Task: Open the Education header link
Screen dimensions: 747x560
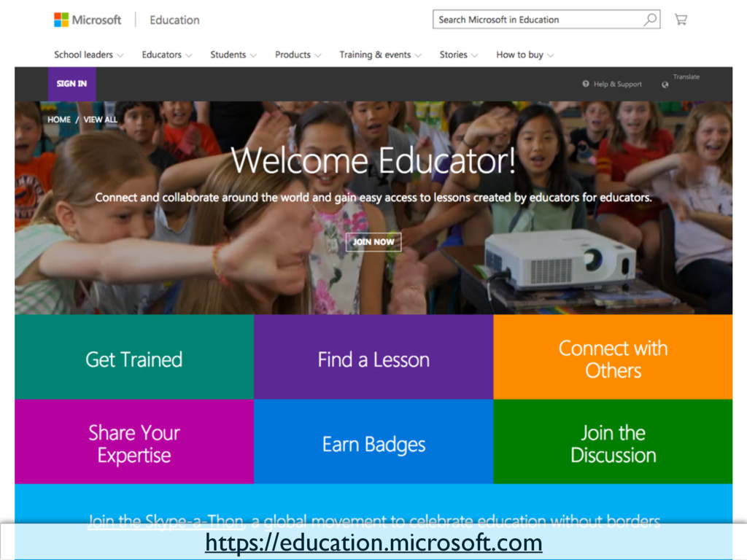Action: (174, 20)
